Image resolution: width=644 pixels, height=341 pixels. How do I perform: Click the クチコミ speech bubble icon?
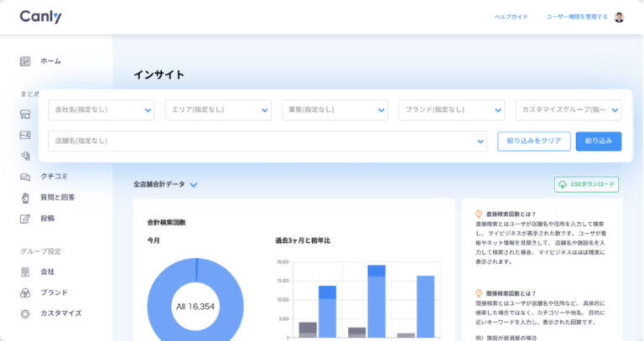25,177
